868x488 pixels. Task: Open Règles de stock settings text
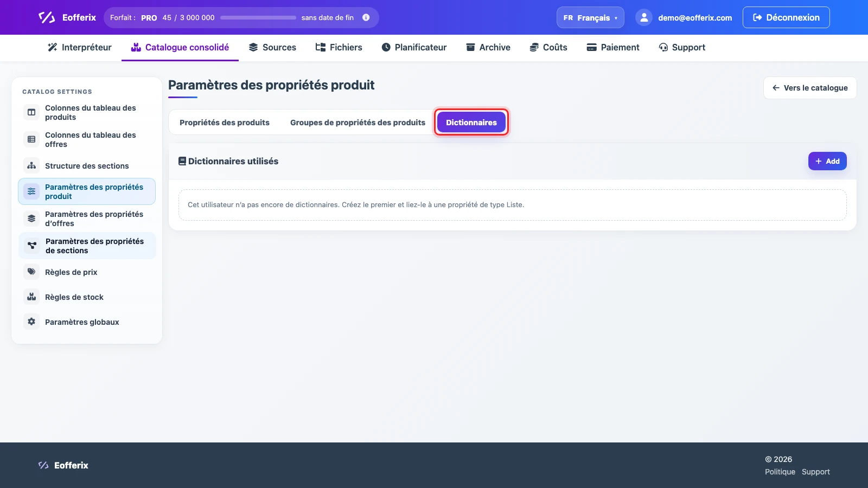pyautogui.click(x=74, y=297)
